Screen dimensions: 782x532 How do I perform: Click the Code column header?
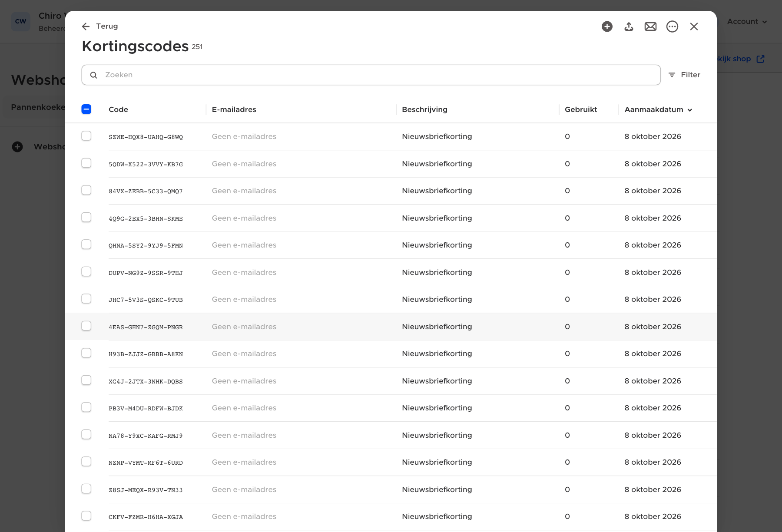point(118,109)
